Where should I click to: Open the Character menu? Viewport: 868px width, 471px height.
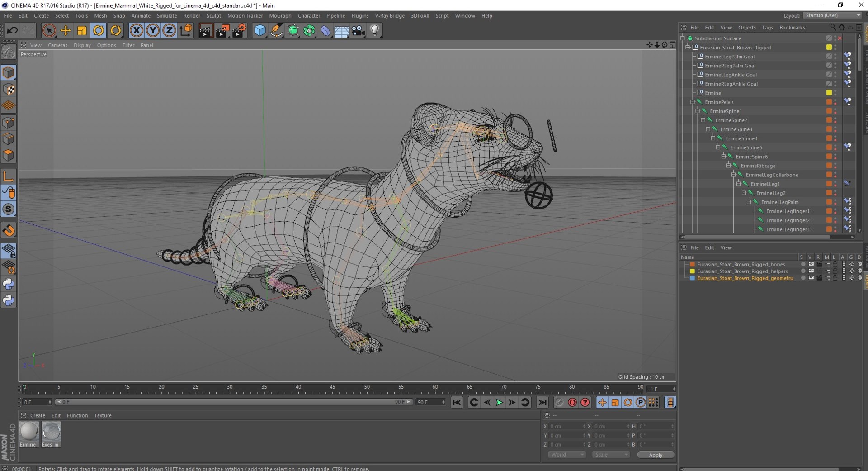click(x=309, y=16)
